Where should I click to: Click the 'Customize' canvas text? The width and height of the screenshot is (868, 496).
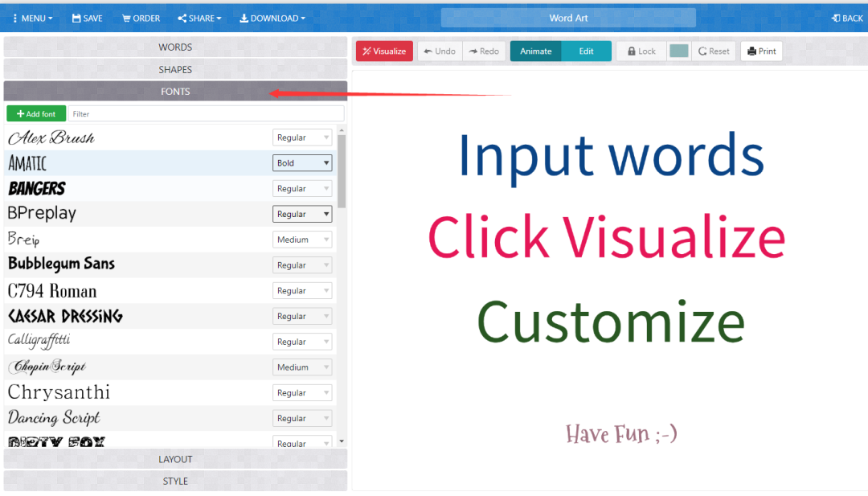[611, 322]
